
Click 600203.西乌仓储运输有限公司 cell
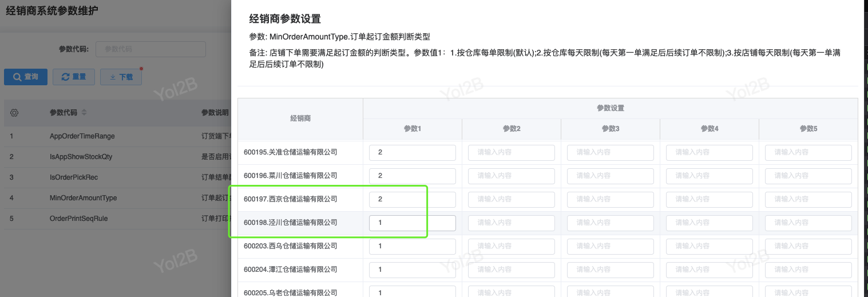tap(300, 246)
